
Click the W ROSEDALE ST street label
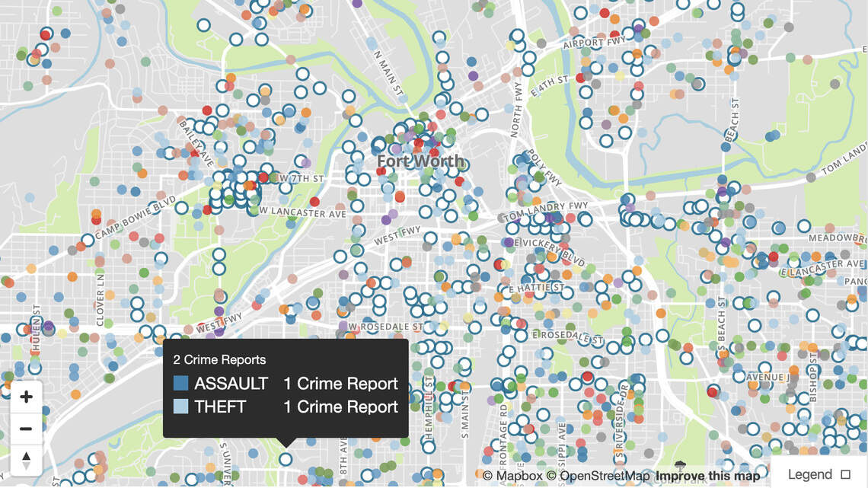pos(385,327)
